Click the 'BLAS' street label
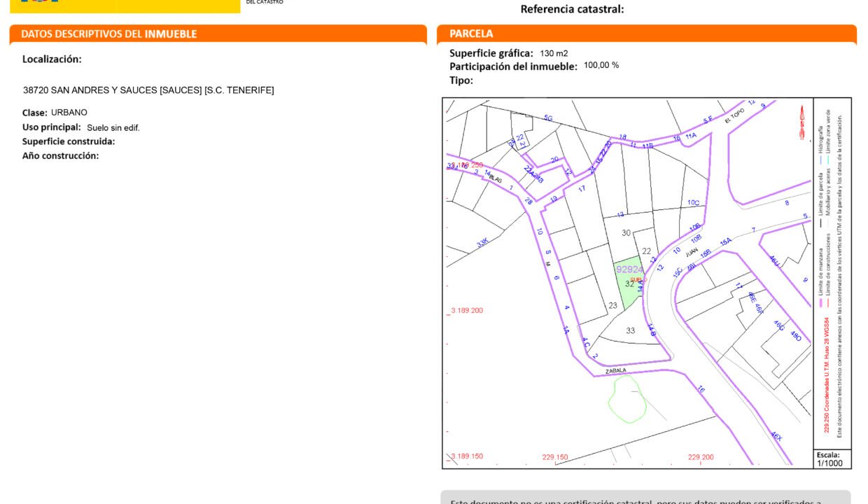This screenshot has height=504, width=868. click(496, 179)
